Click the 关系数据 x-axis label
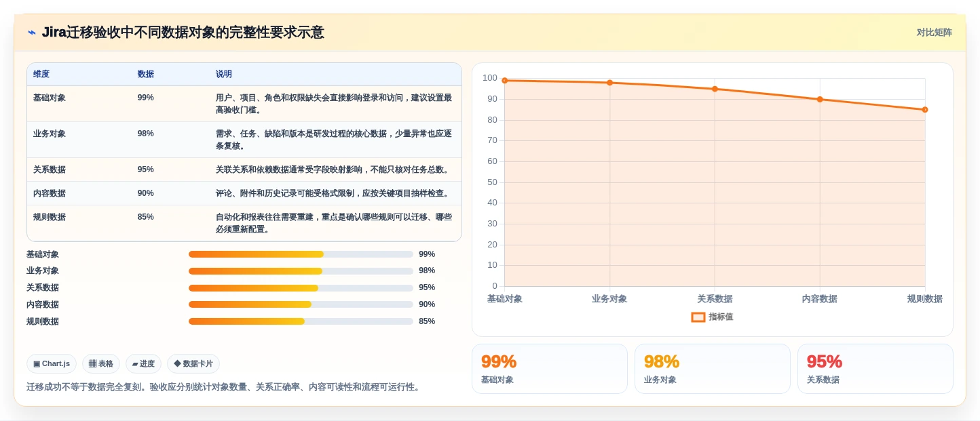980x421 pixels. [715, 299]
